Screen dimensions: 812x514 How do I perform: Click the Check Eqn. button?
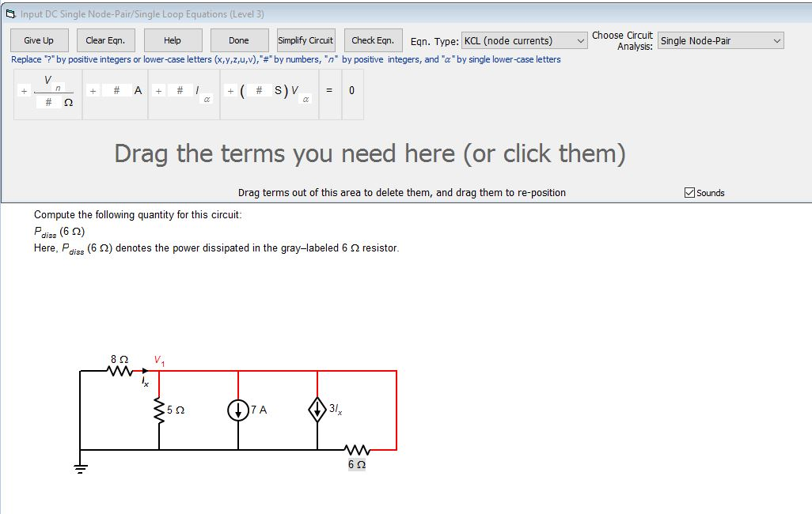pyautogui.click(x=372, y=40)
